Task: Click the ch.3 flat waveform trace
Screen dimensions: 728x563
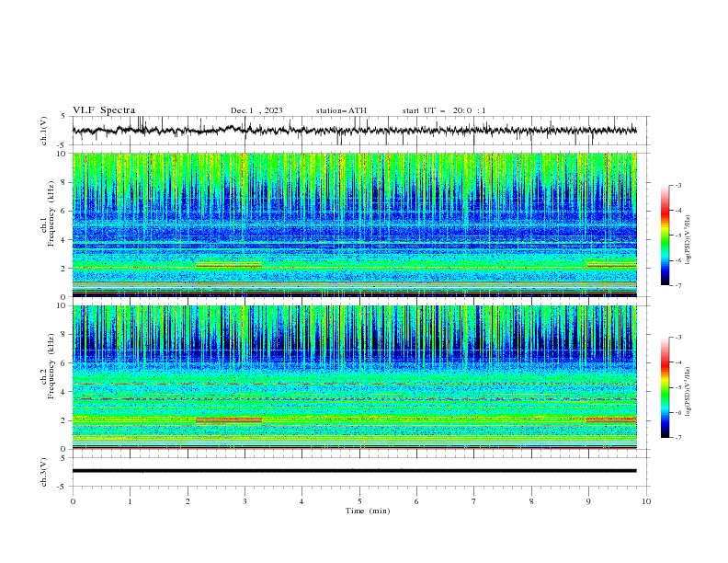Action: (354, 471)
